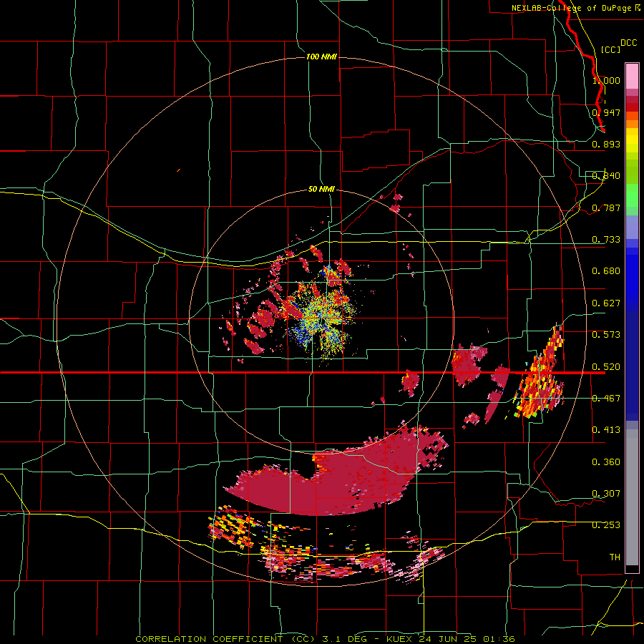644x644 pixels.
Task: Select the 0.573 value on the color scale
Action: pyautogui.click(x=606, y=335)
